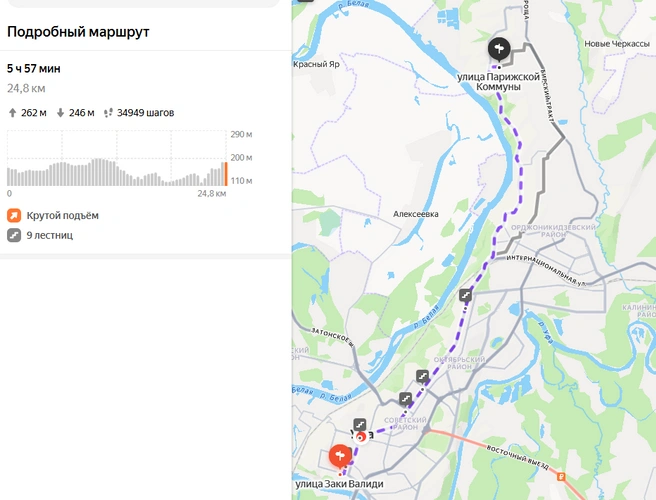
Task: Click the ascent arrow icon next to 262 м
Action: click(x=13, y=113)
